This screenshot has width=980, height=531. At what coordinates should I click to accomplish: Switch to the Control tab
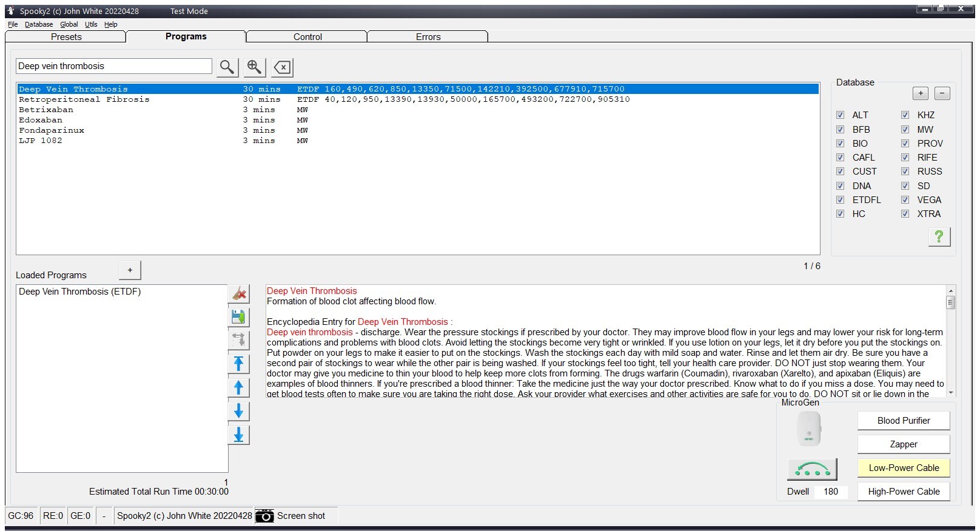tap(307, 37)
